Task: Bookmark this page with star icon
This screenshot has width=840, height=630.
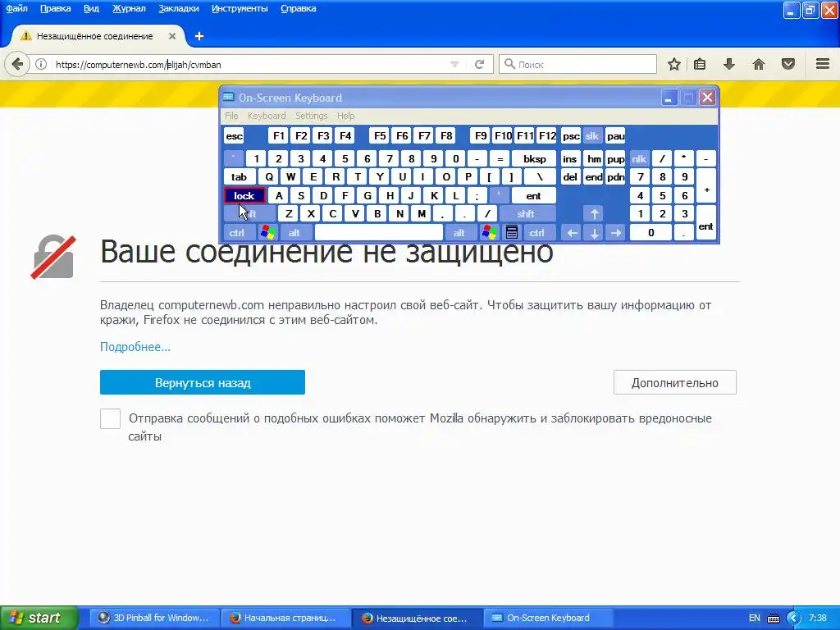Action: pos(674,64)
